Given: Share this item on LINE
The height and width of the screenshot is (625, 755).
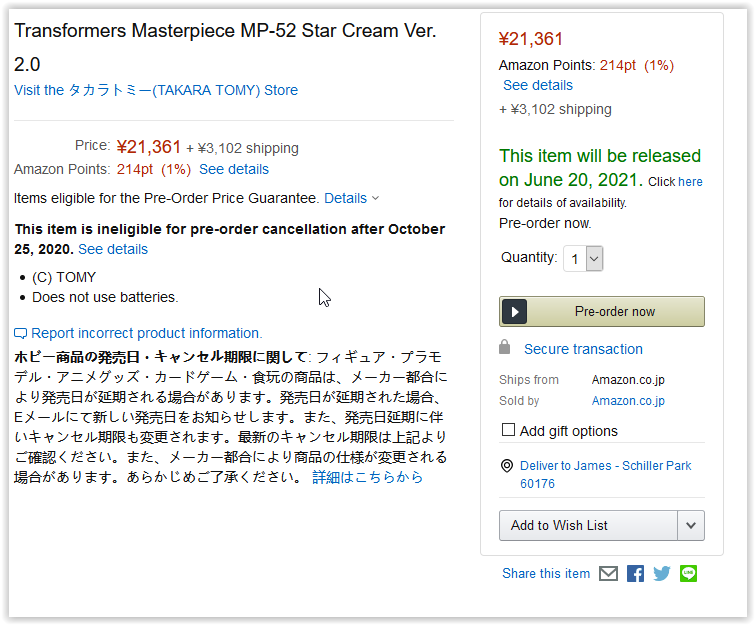Looking at the screenshot, I should coord(688,574).
